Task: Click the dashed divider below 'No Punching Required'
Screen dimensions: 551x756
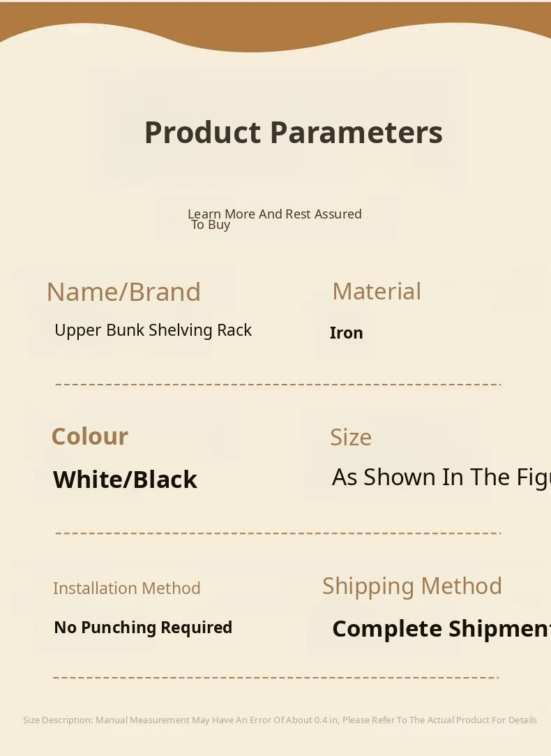Action: (x=275, y=677)
